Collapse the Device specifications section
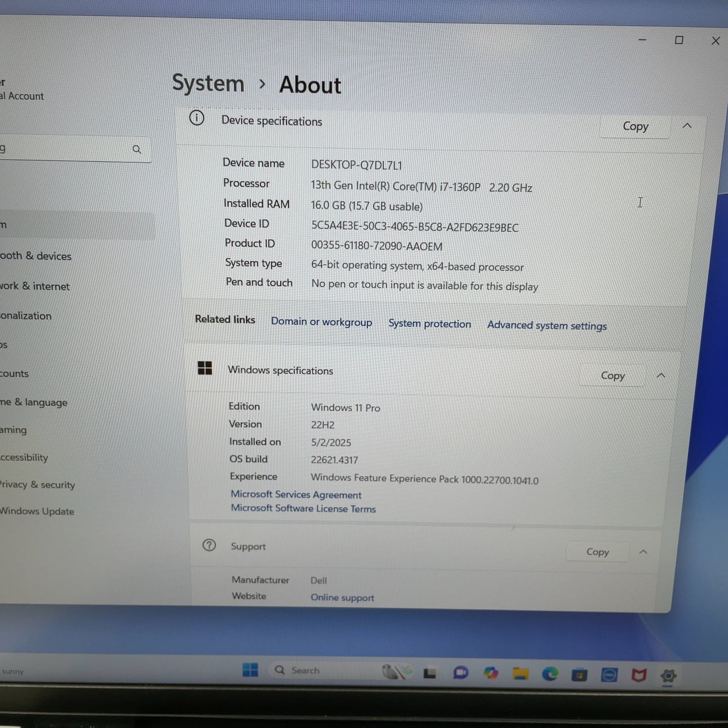 (687, 126)
